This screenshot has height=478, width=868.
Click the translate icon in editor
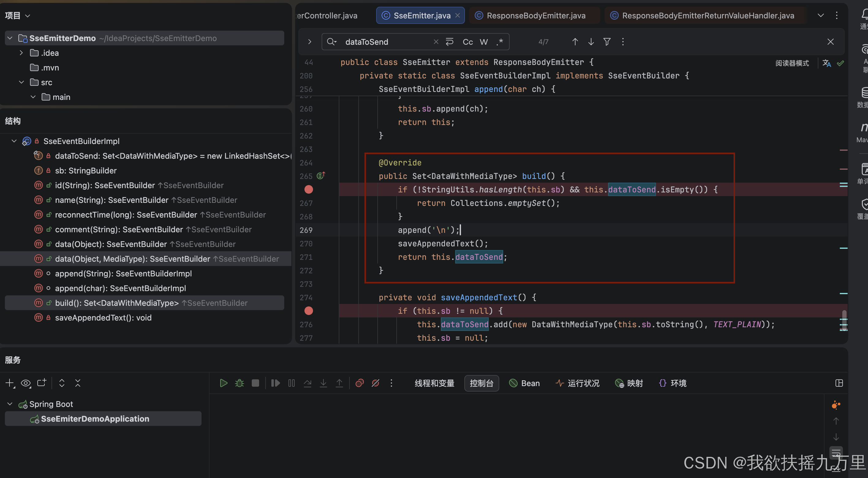[826, 63]
